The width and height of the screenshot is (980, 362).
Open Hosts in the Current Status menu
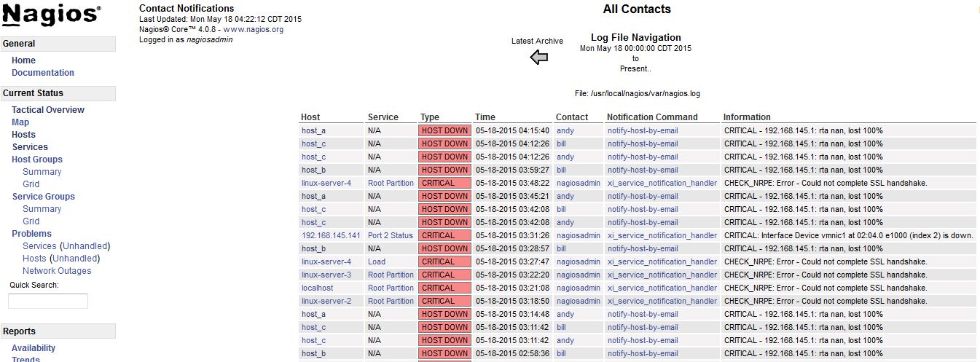(x=23, y=135)
